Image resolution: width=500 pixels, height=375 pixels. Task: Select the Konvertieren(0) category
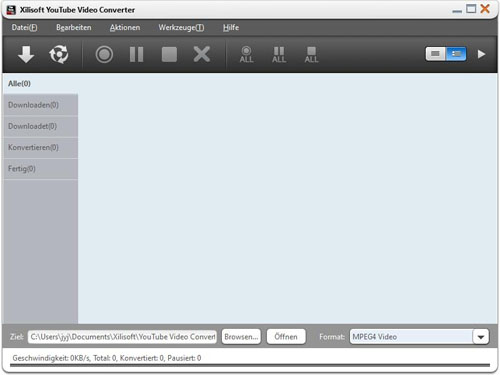pos(40,147)
